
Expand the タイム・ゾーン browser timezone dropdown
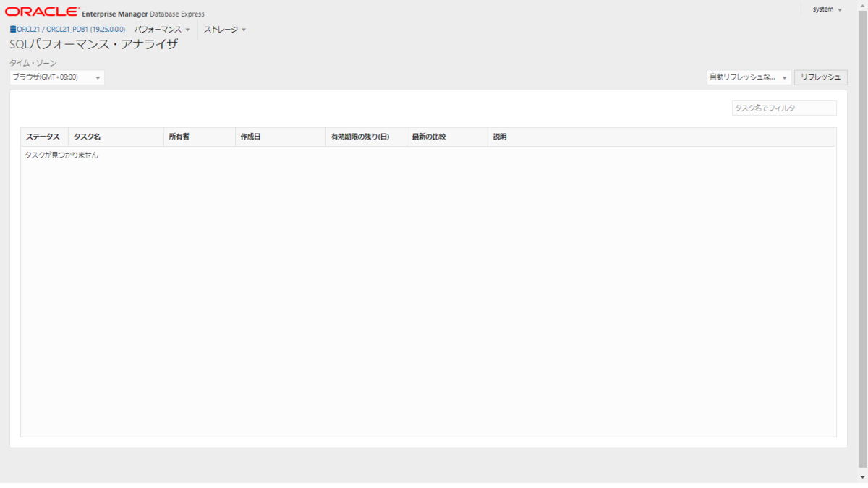pos(96,77)
